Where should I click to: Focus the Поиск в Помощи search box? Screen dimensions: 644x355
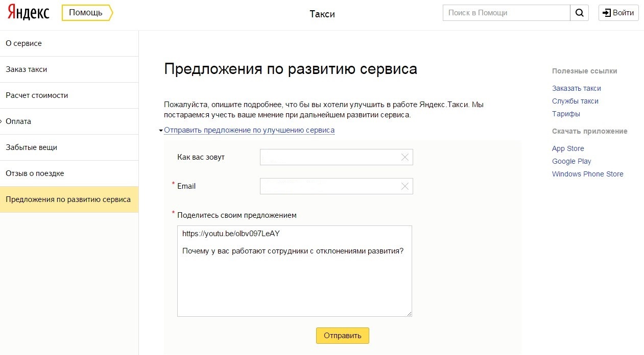(506, 13)
